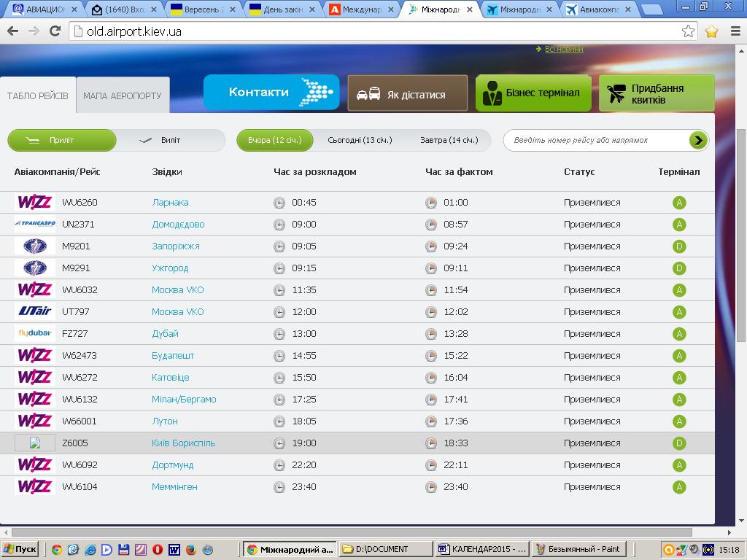
Task: Toggle flight board to Приліт arrivals
Action: coord(62,140)
